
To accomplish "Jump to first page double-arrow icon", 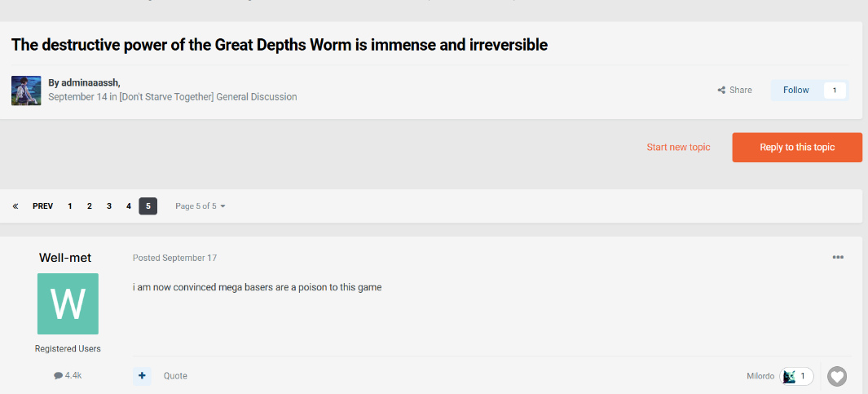I will pyautogui.click(x=15, y=206).
